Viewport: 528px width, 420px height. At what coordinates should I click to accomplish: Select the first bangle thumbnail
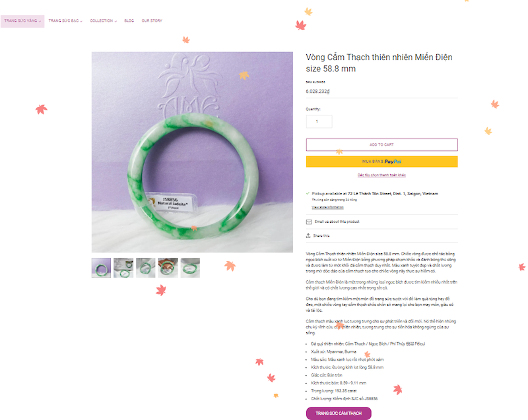(x=101, y=268)
